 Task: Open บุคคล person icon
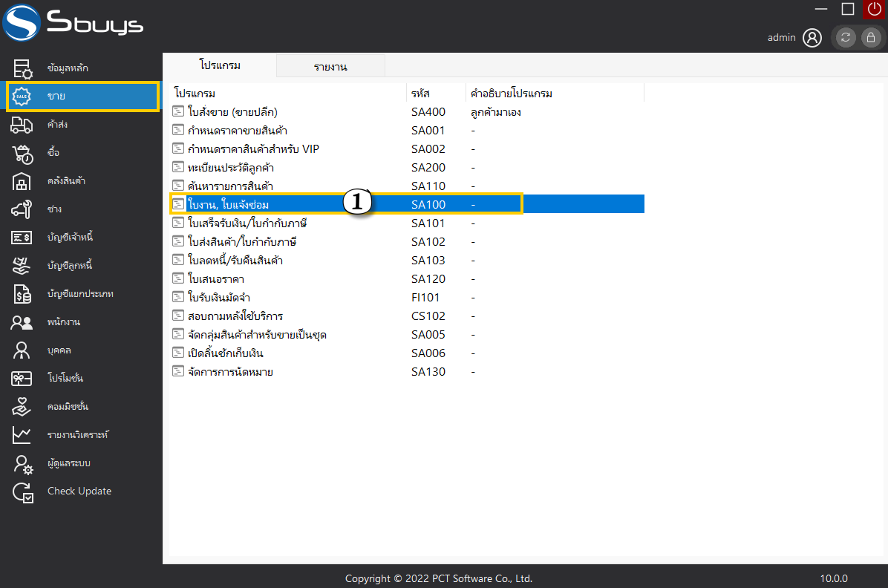click(22, 350)
